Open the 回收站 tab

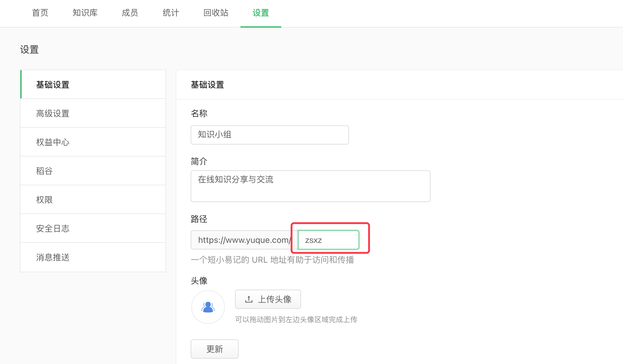click(216, 13)
